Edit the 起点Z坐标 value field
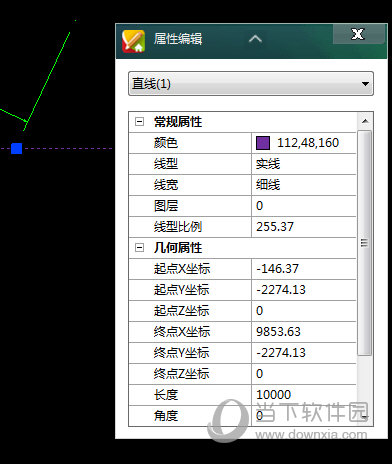The image size is (392, 464). [x=304, y=311]
